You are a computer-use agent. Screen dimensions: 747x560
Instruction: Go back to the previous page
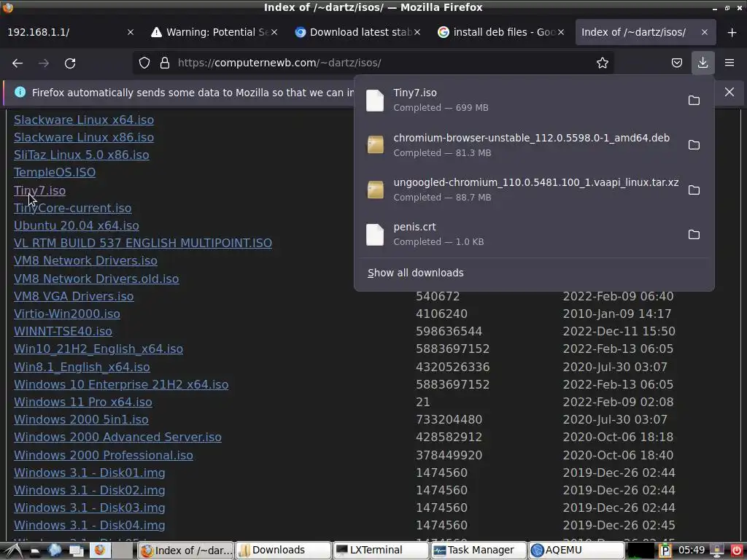(18, 63)
